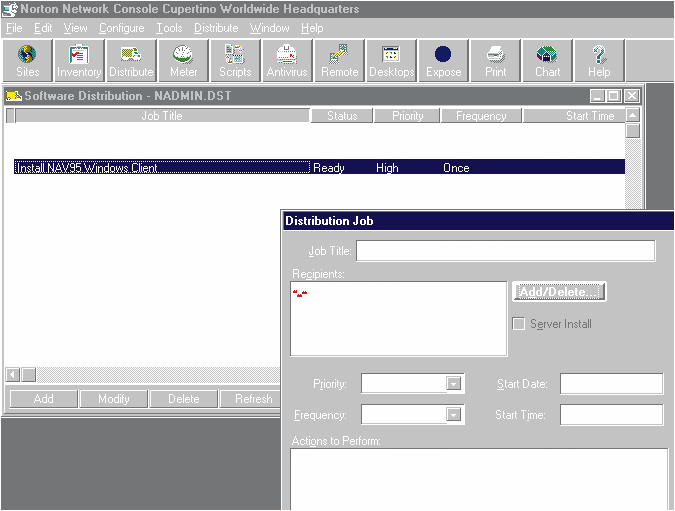Click the job list horizontal scrollbar left arrow
Image resolution: width=675 pixels, height=511 pixels.
(x=13, y=375)
